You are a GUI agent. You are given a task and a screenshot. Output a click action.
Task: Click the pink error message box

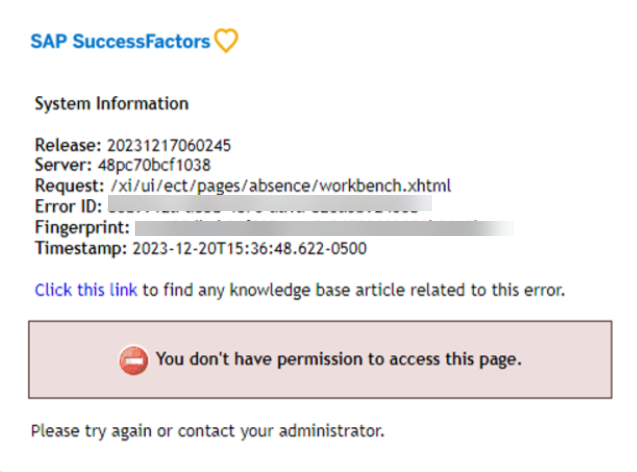320,359
